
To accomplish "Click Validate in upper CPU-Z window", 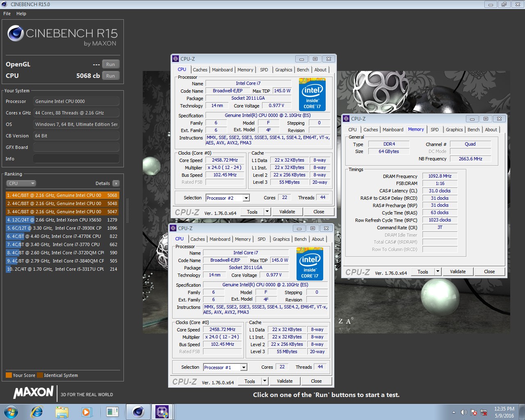I will coord(287,212).
